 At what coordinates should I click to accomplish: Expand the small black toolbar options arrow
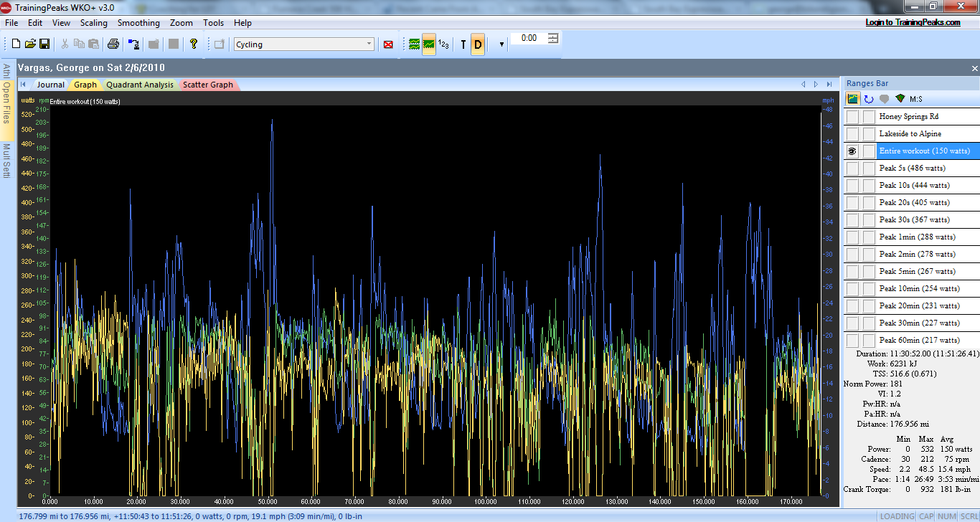pos(501,44)
